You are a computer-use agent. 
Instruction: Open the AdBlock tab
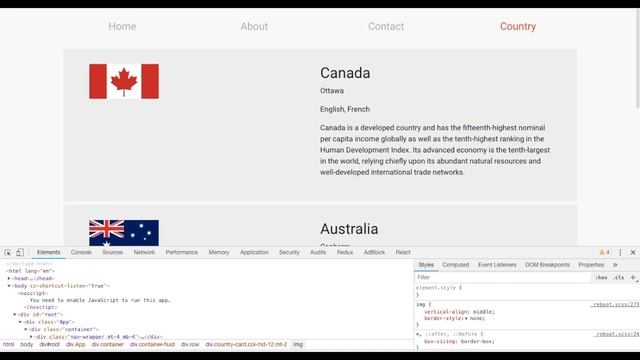click(374, 252)
